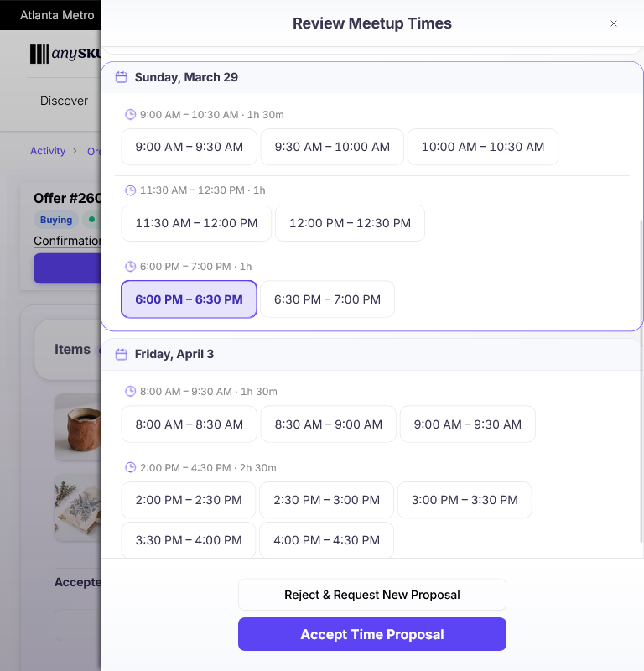Pick the 3:00 PM – 3:30 PM slot
Viewport: 644px width, 671px height.
point(465,500)
